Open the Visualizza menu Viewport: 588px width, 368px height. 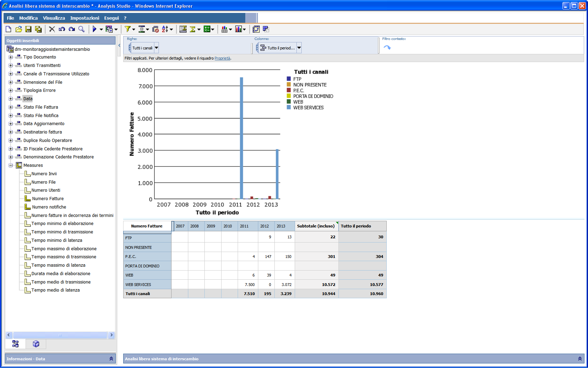(54, 18)
